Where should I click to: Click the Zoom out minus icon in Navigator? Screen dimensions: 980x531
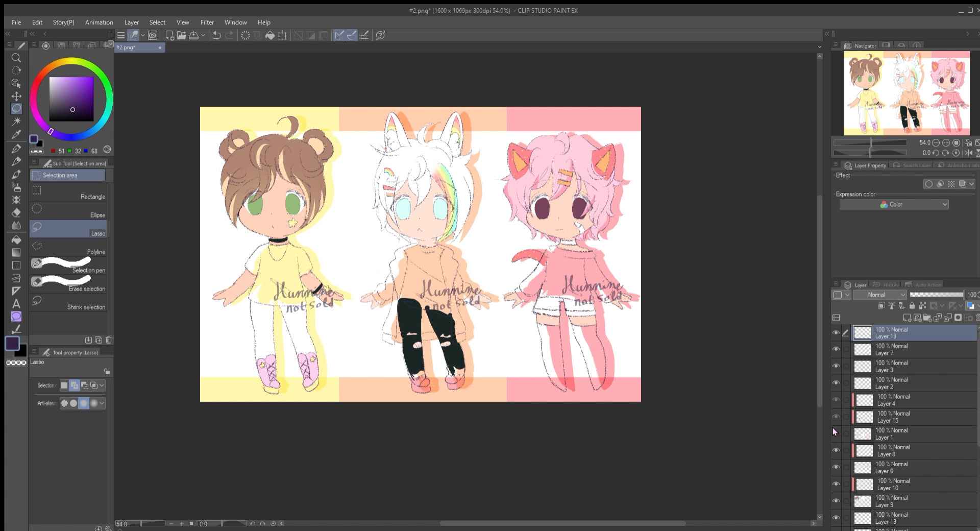click(x=936, y=142)
